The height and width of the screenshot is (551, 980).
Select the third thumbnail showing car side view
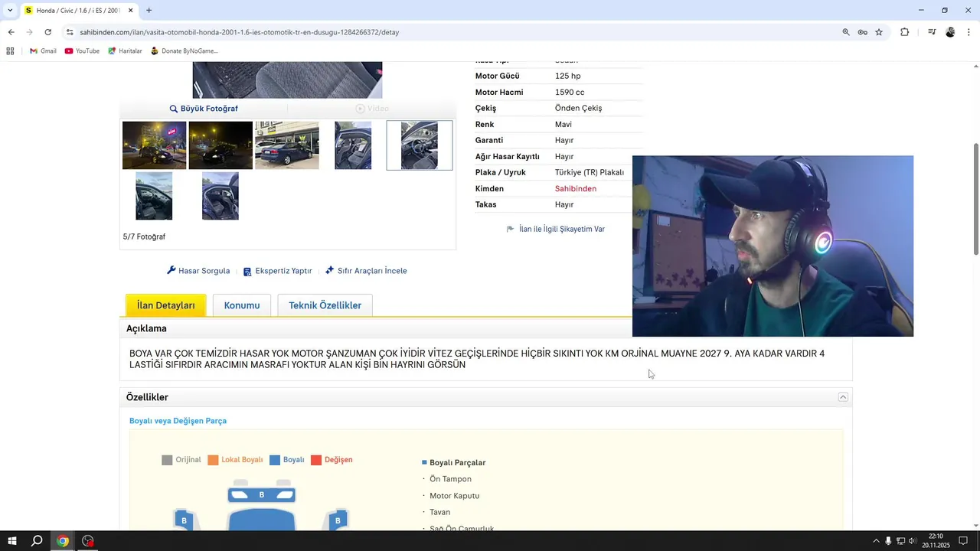(286, 145)
